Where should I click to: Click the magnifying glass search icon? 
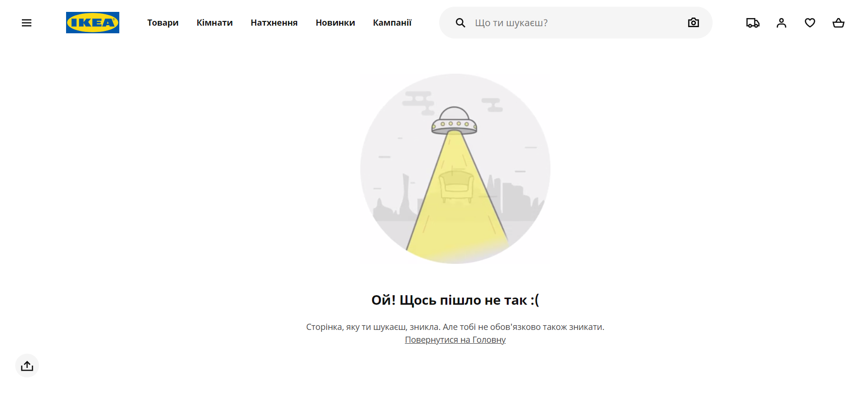click(460, 23)
